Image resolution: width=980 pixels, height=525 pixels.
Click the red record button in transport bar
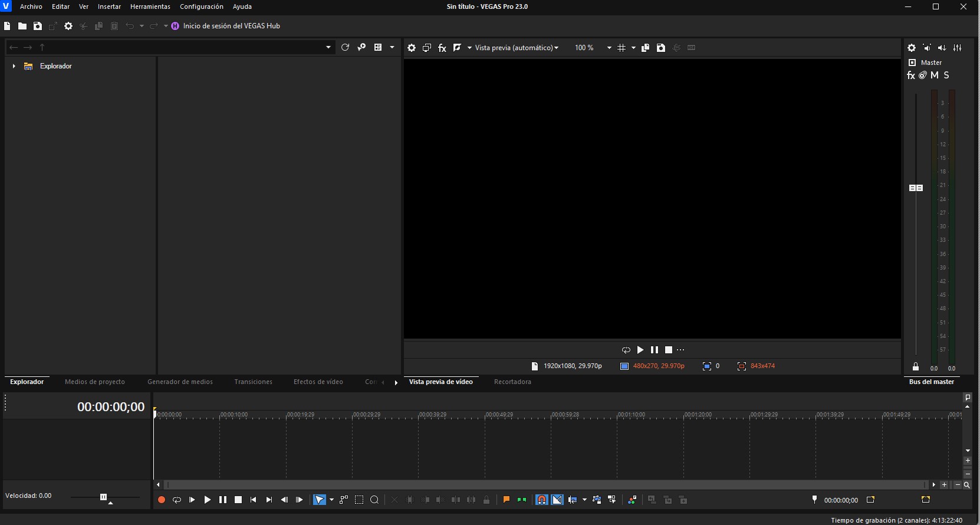[x=162, y=500]
